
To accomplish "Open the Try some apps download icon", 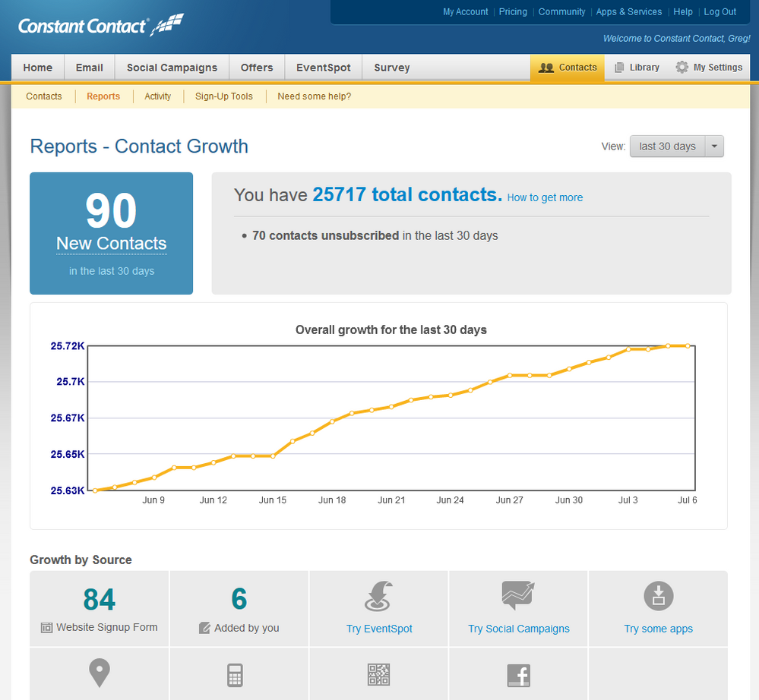I will tap(658, 597).
